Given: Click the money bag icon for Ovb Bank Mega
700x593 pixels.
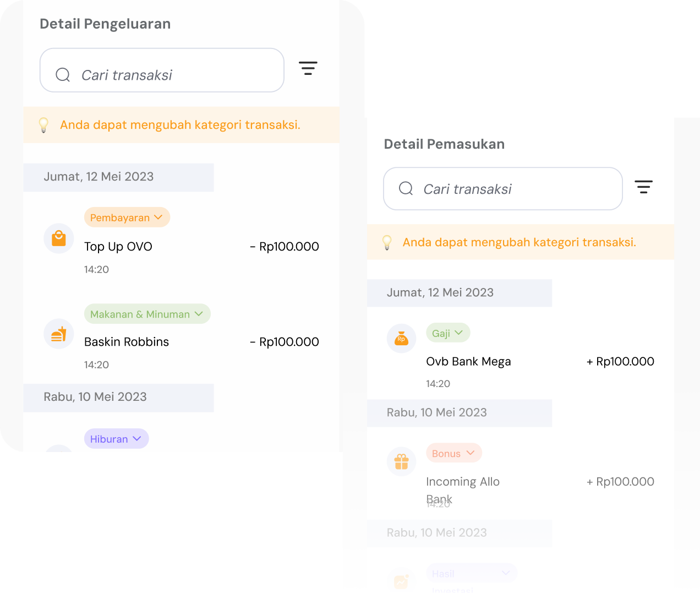Looking at the screenshot, I should click(x=401, y=338).
